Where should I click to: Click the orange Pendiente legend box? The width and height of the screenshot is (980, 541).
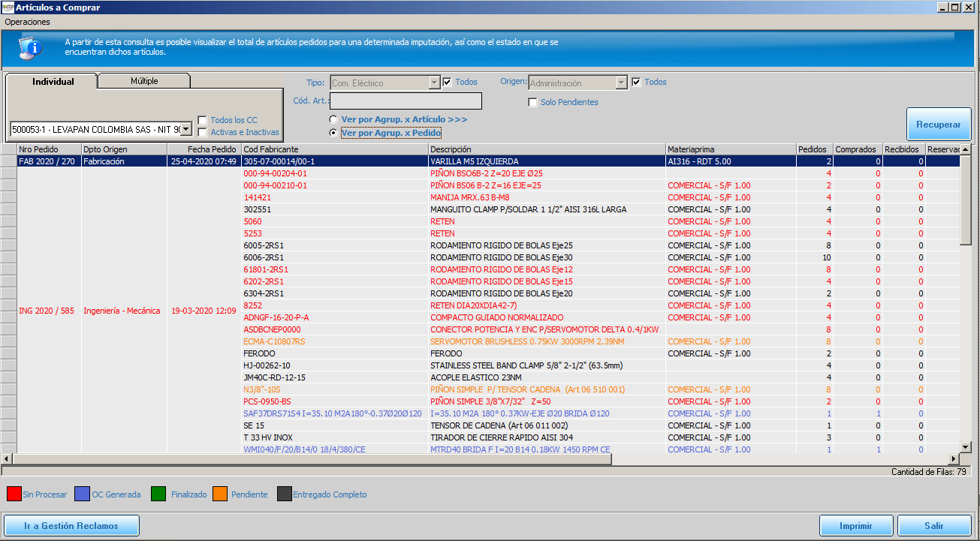[x=219, y=494]
